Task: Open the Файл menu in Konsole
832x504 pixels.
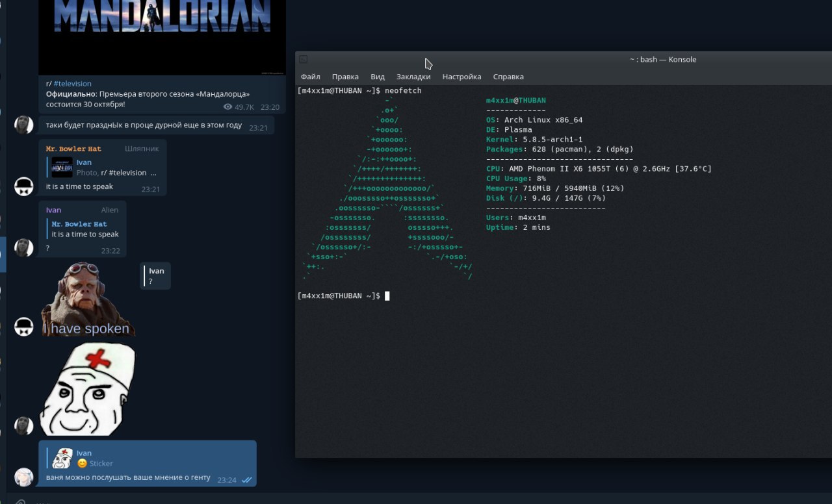Action: (x=310, y=77)
